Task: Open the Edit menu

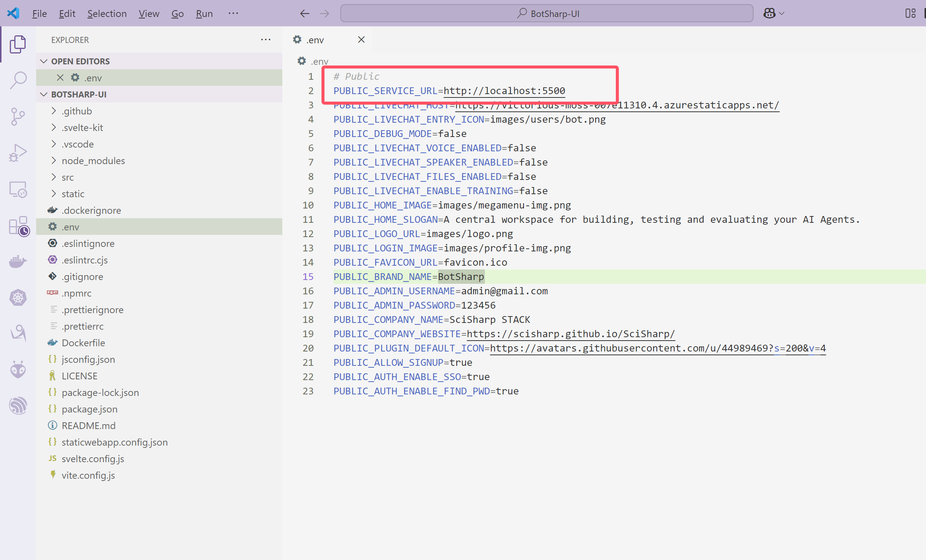Action: (67, 14)
